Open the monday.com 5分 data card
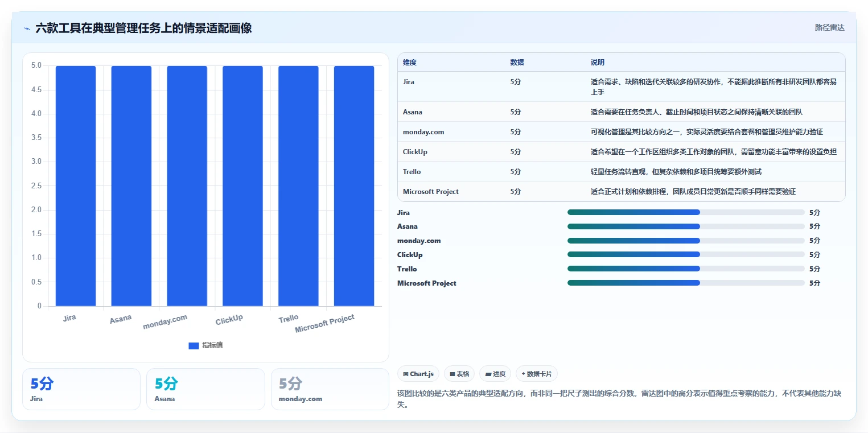The image size is (868, 433). coord(330,389)
